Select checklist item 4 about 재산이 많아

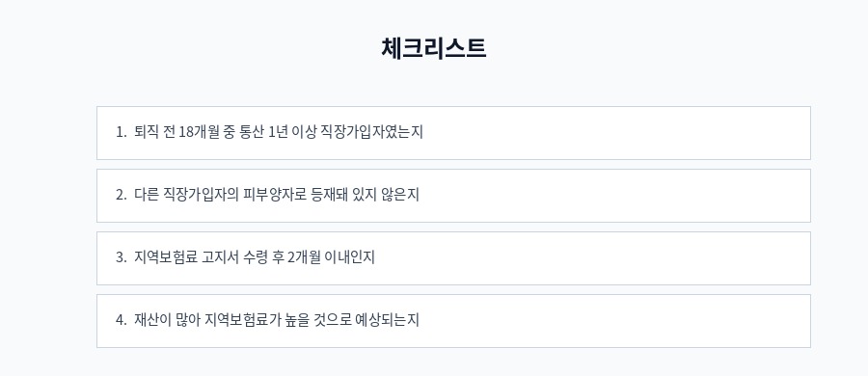coord(453,321)
